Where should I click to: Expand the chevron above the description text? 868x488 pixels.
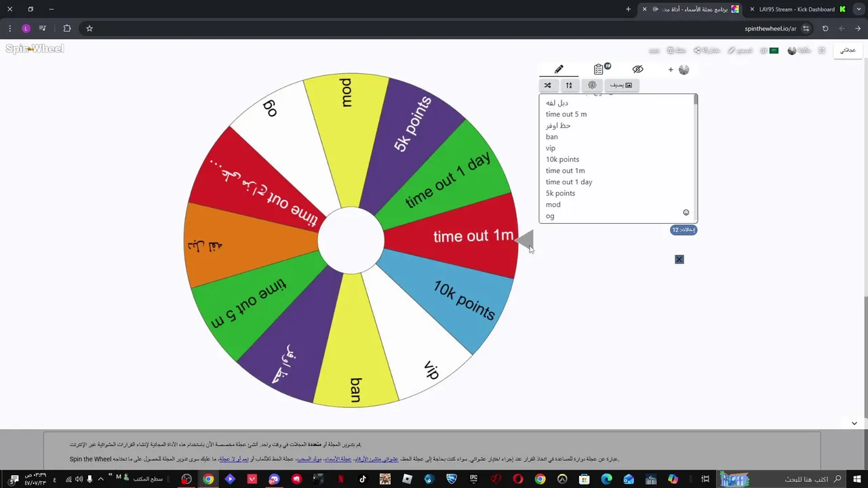[x=854, y=424]
